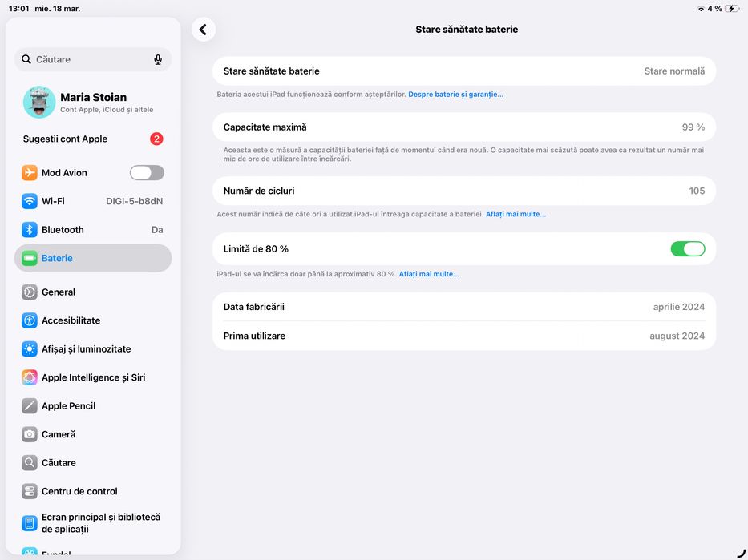Open Aflați mai multe under Limită de 80 %

click(429, 274)
